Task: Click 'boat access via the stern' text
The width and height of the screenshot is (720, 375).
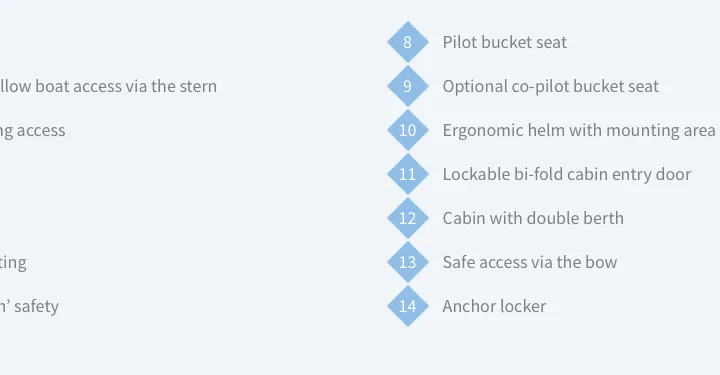Action: [x=126, y=86]
